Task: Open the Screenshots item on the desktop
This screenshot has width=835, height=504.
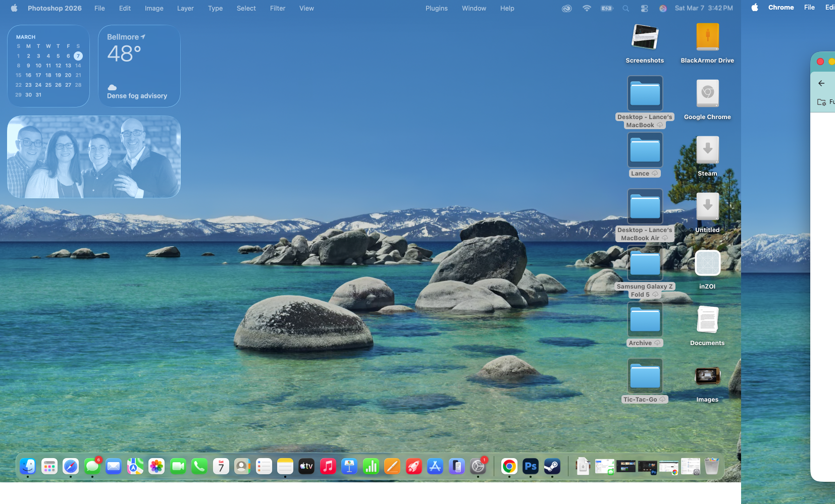Action: 645,37
